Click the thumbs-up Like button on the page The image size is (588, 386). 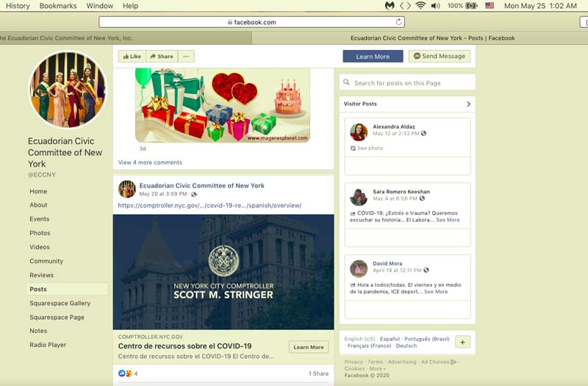click(x=132, y=57)
